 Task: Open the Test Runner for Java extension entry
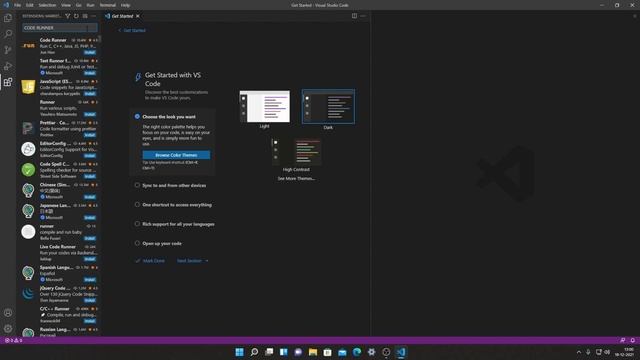click(59, 67)
